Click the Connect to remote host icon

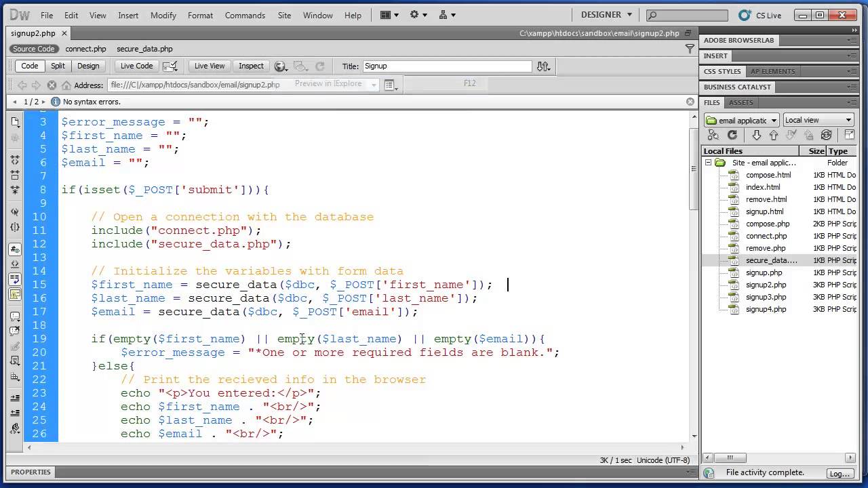713,135
